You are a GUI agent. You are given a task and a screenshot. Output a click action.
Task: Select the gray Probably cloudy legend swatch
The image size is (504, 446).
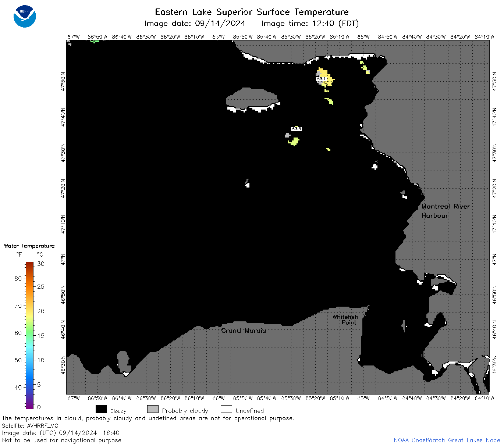click(x=153, y=409)
